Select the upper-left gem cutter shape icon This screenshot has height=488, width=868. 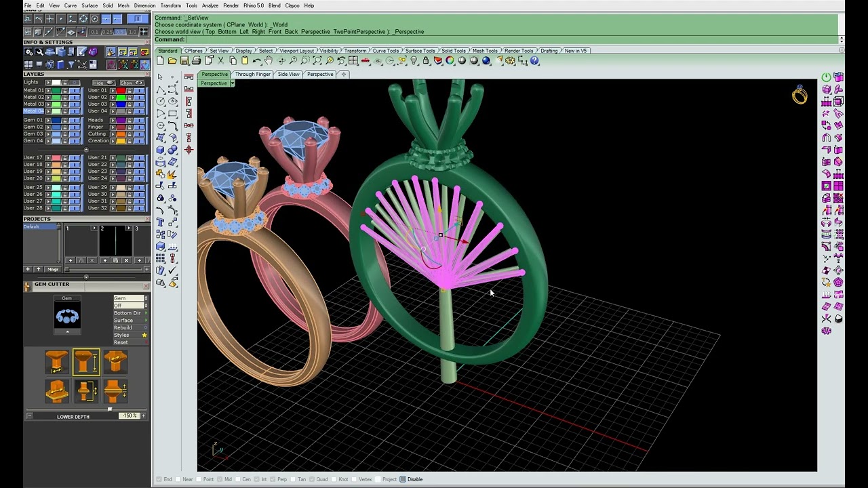coord(56,362)
